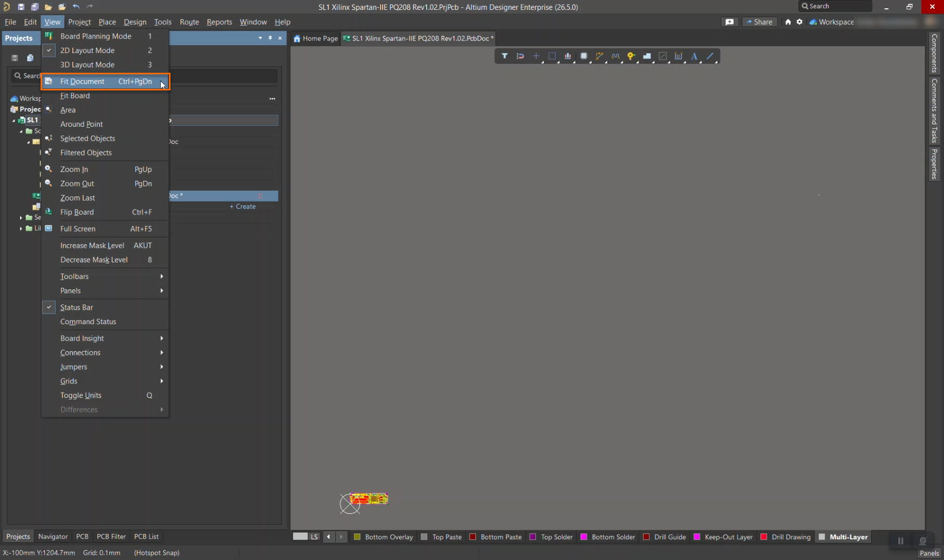Image resolution: width=944 pixels, height=560 pixels.
Task: Click the Create button in the projects area
Action: [242, 206]
